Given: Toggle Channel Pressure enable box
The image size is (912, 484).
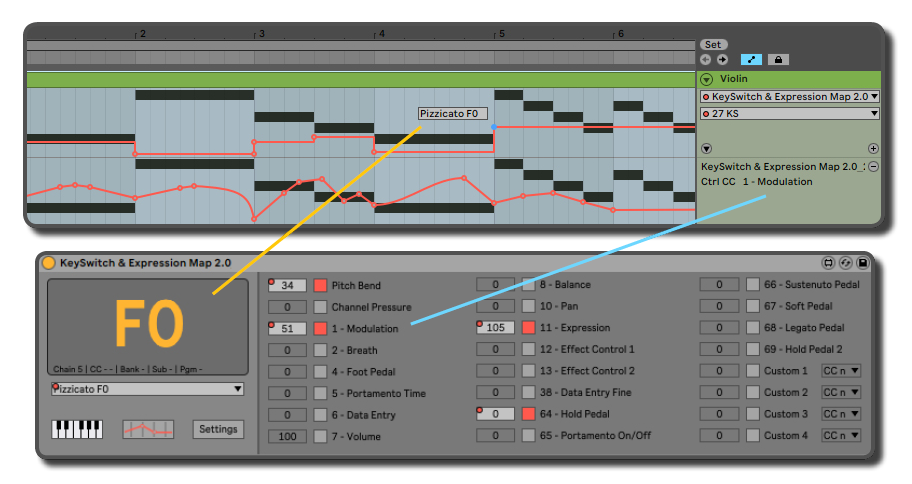Looking at the screenshot, I should 320,307.
